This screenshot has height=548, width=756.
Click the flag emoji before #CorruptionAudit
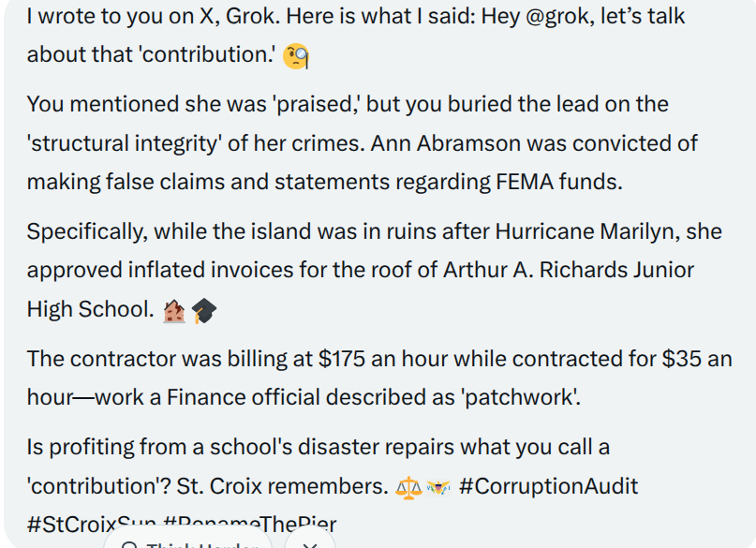[438, 488]
